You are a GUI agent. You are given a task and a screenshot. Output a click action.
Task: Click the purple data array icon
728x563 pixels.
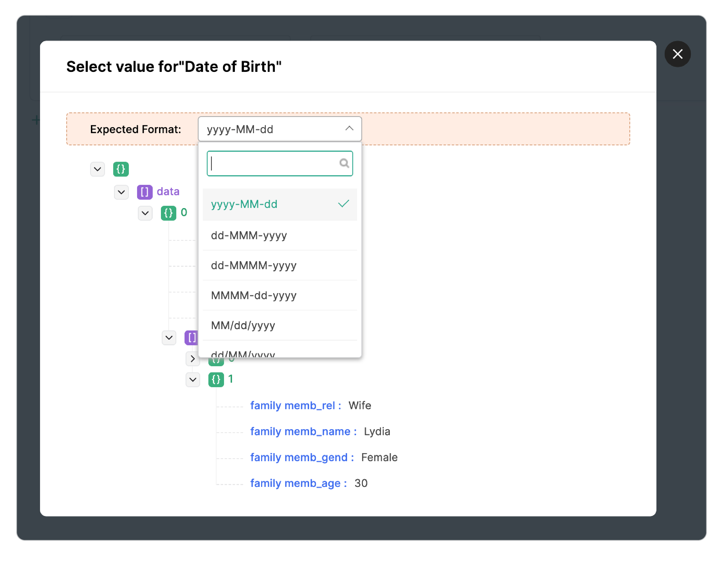pos(144,192)
